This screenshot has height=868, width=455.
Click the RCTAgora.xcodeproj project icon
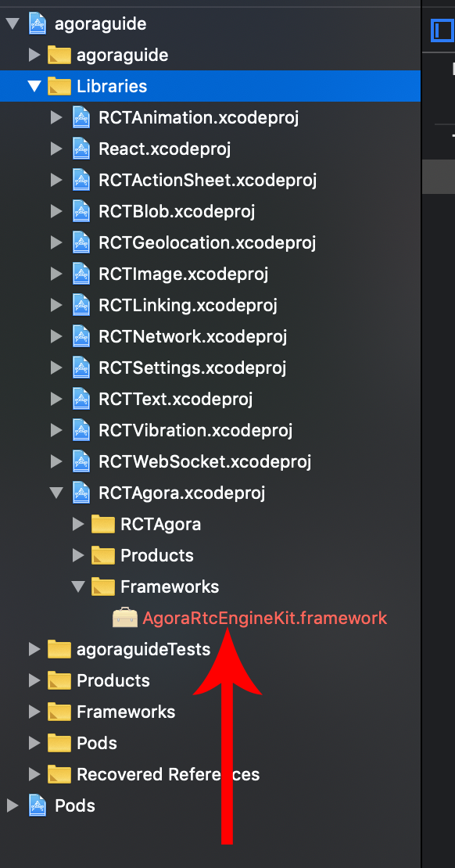(81, 493)
